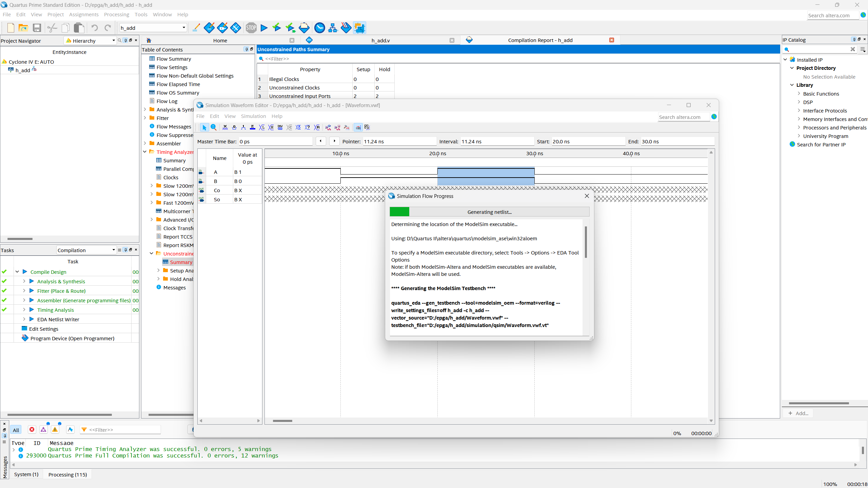Click the Start Compilation play icon
Image resolution: width=868 pixels, height=488 pixels.
[264, 28]
